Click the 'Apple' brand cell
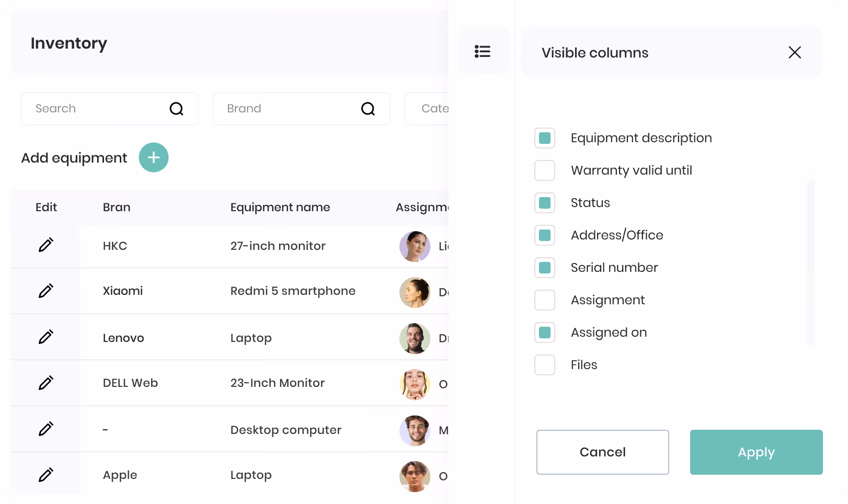The width and height of the screenshot is (848, 504). point(120,475)
